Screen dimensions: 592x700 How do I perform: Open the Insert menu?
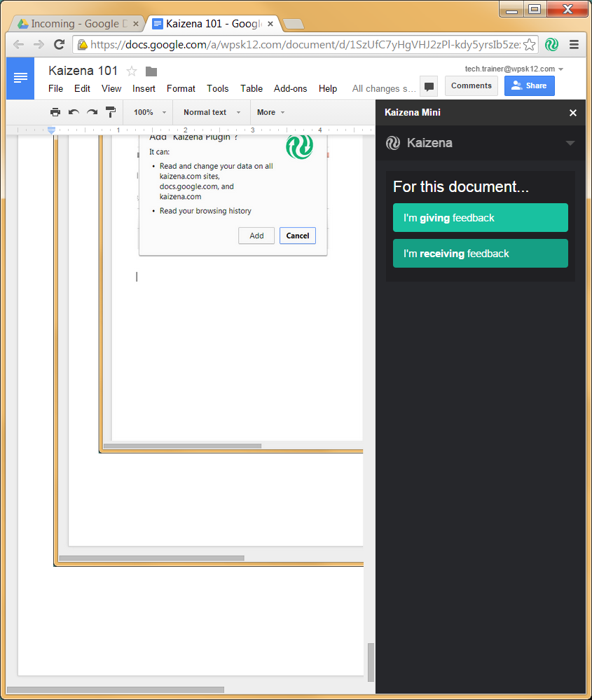(x=144, y=88)
